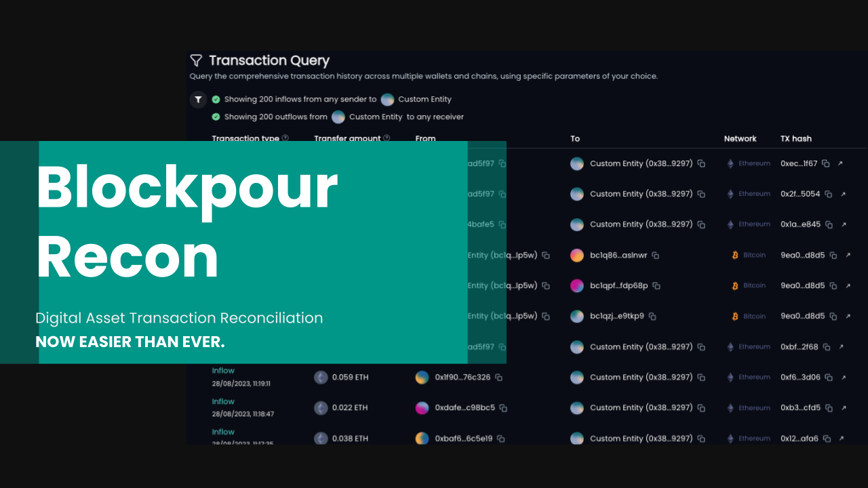Click the help icon next to Transaction type
This screenshot has height=488, width=868.
285,138
